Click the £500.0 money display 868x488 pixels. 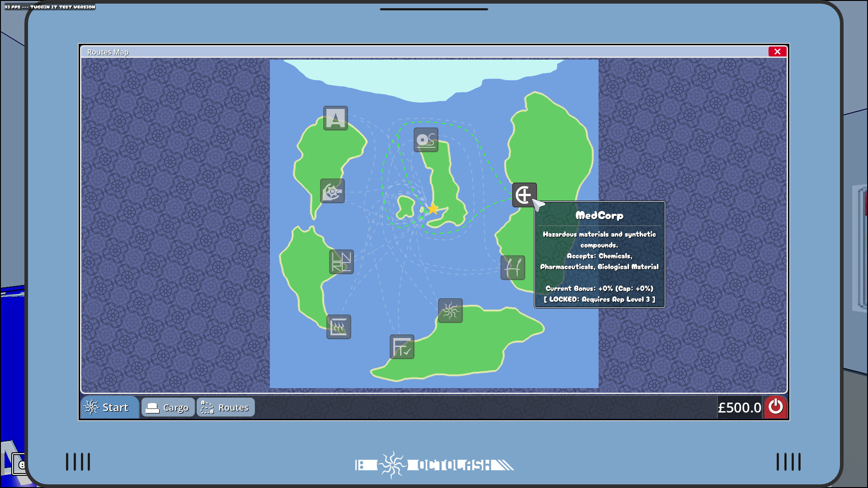click(740, 408)
